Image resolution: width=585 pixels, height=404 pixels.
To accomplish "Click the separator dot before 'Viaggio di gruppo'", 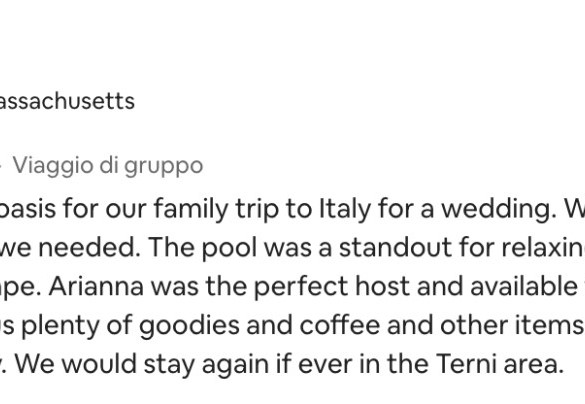I will [1, 166].
